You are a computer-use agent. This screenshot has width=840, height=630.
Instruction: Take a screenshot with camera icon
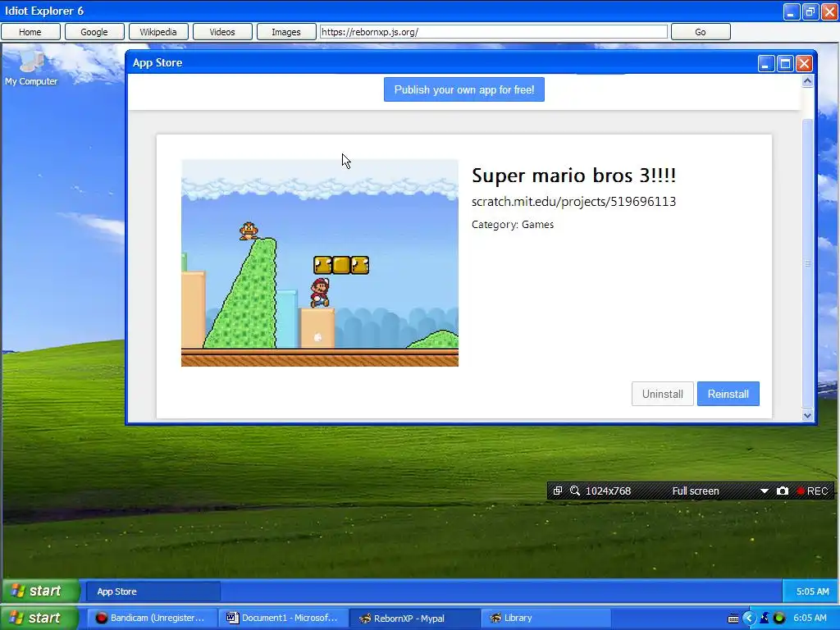[782, 491]
